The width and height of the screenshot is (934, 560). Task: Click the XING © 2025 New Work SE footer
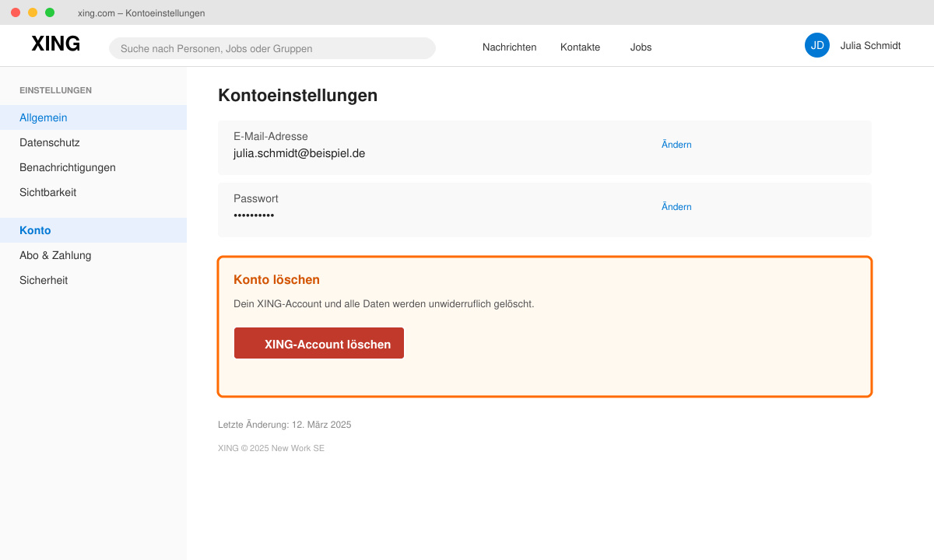271,448
